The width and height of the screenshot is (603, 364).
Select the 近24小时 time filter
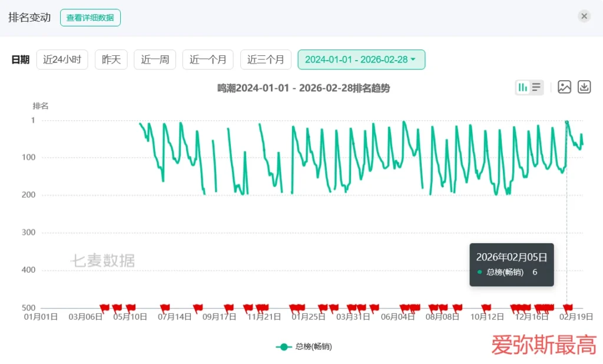pyautogui.click(x=62, y=59)
